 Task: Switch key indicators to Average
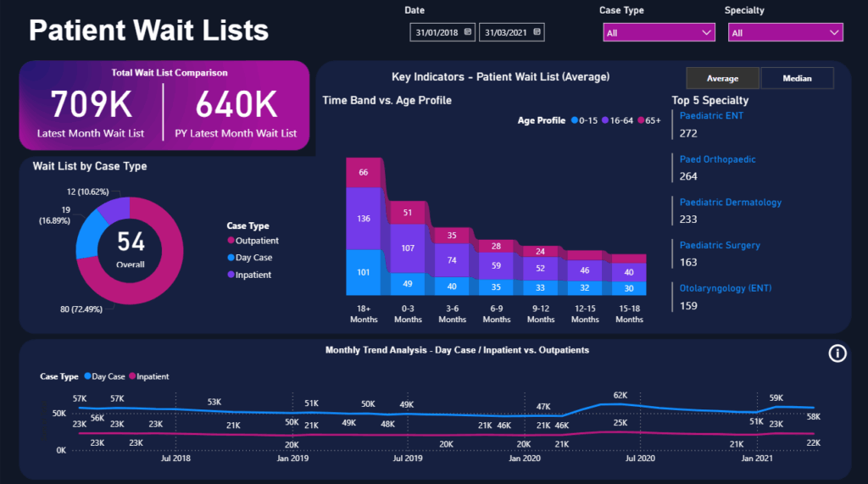point(722,78)
